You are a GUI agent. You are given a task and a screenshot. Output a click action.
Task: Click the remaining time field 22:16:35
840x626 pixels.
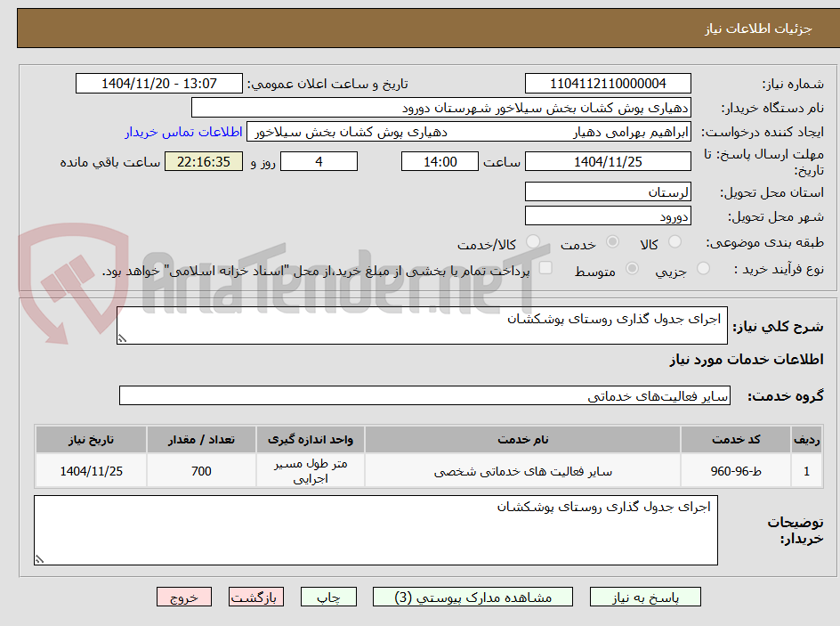pyautogui.click(x=204, y=161)
